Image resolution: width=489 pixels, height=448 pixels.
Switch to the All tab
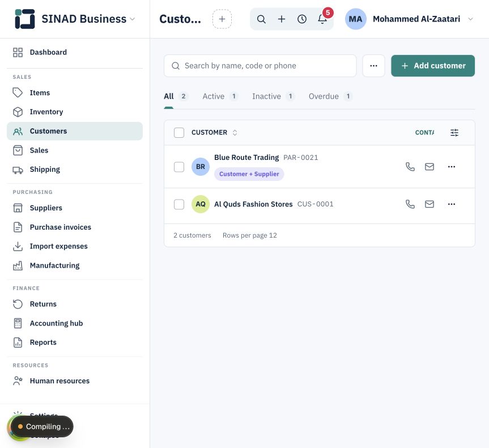tap(176, 96)
